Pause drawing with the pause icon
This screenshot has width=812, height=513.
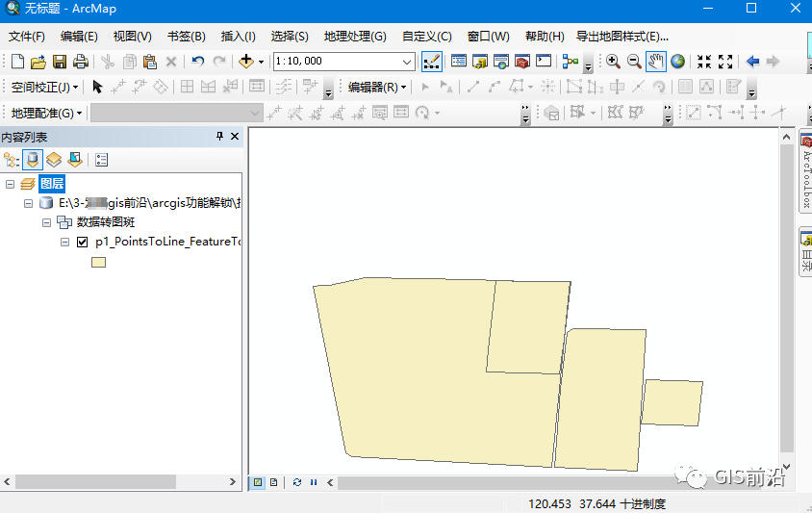[314, 482]
